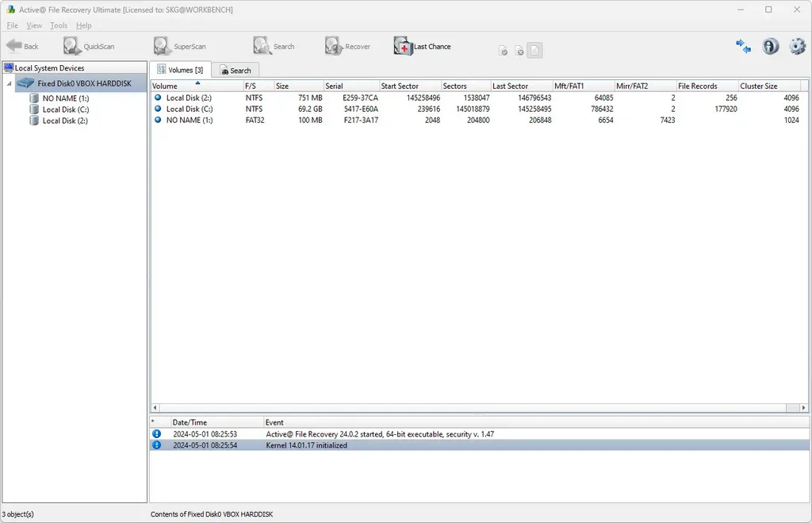Open the info/about icon
Image resolution: width=812 pixels, height=523 pixels.
pos(770,46)
